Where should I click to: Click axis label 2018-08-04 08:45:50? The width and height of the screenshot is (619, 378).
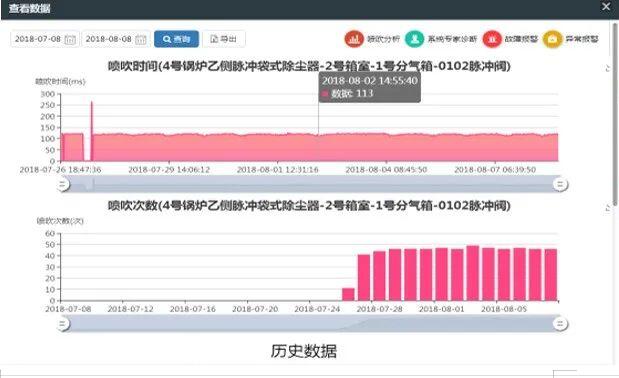[386, 170]
